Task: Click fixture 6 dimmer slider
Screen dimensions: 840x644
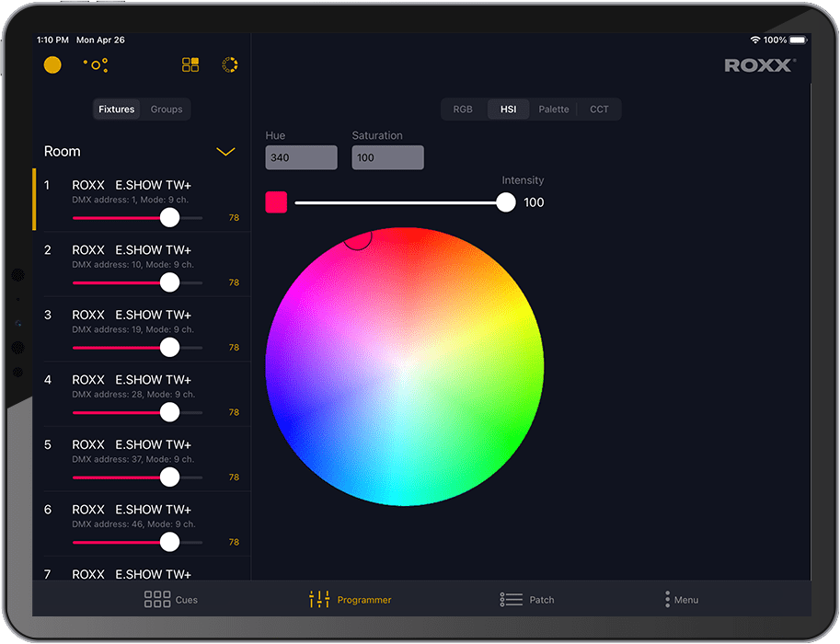Action: 138,542
